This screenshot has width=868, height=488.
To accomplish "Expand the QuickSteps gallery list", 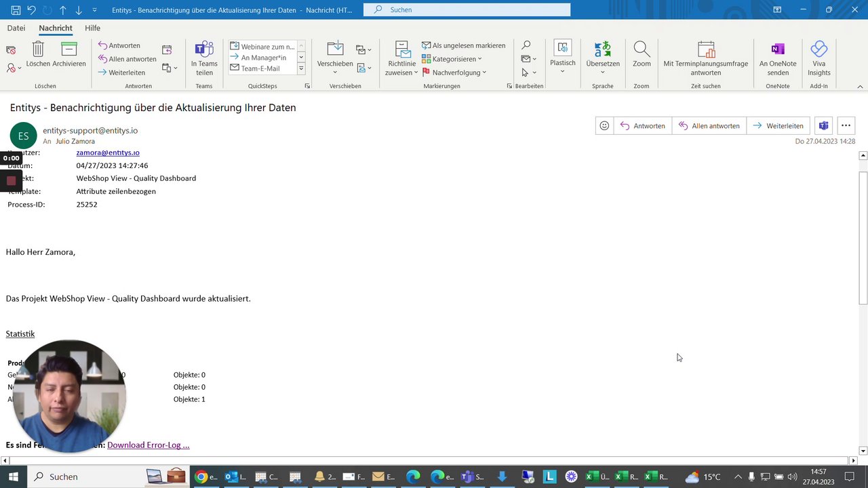I will pos(301,68).
